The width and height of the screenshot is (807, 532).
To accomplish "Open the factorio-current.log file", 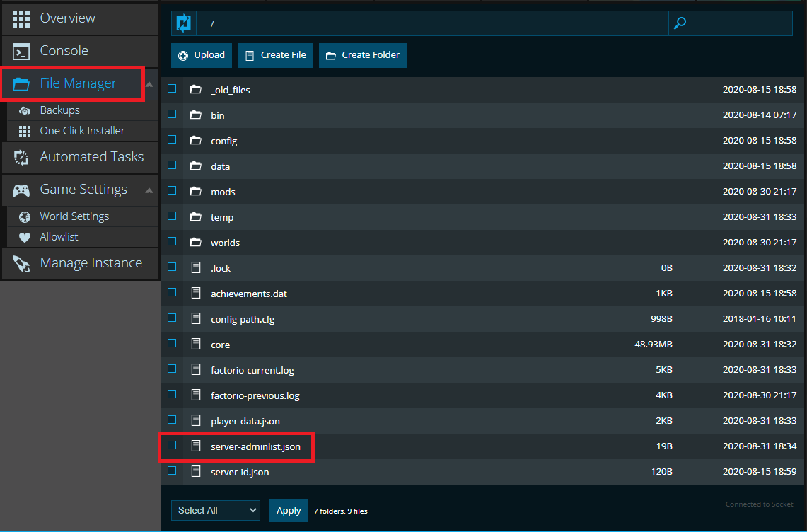I will click(x=252, y=370).
